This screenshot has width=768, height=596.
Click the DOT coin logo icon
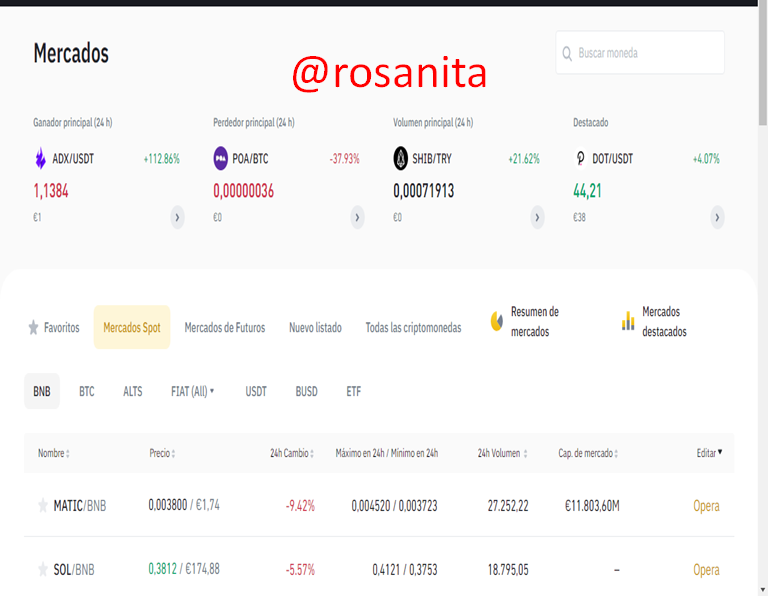click(580, 158)
